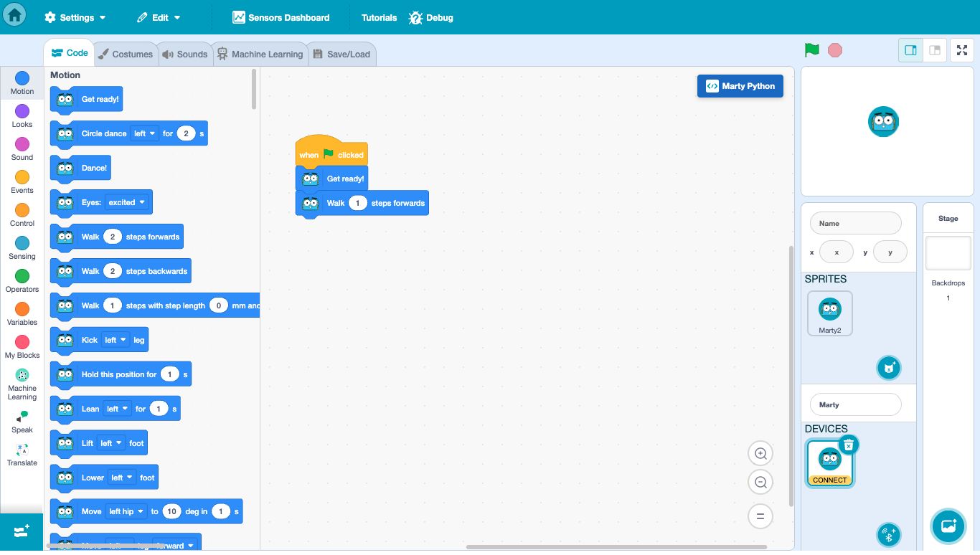Switch to the Costumes tab
Image resolution: width=980 pixels, height=555 pixels.
coord(126,54)
